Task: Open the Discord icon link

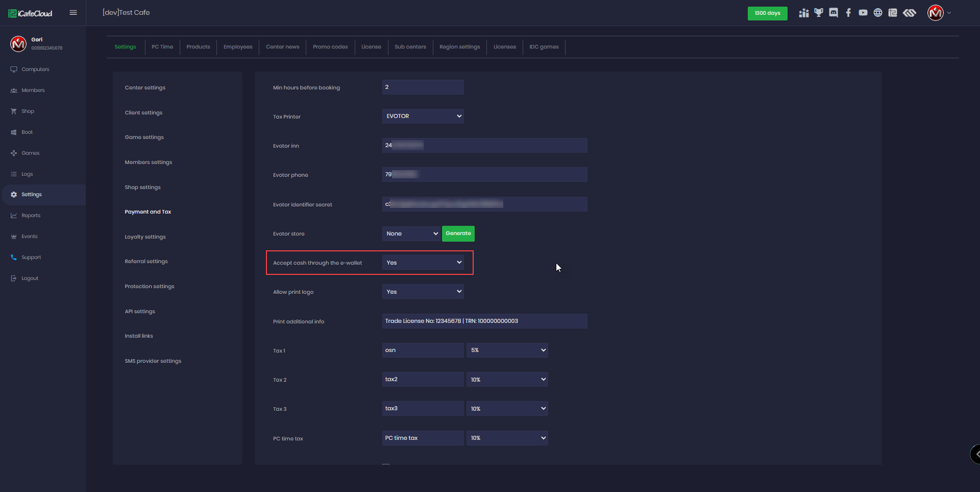Action: 834,13
